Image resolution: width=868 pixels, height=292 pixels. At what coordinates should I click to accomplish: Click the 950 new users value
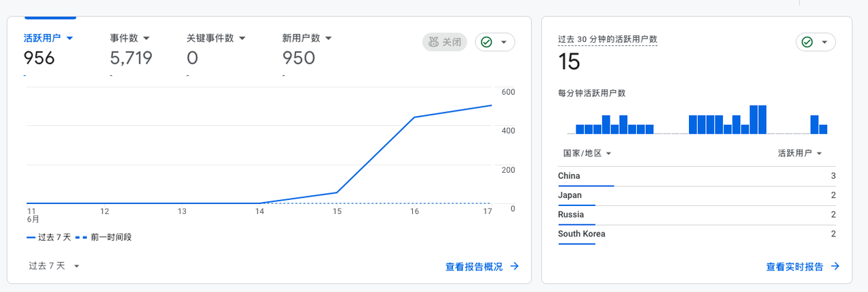(299, 58)
